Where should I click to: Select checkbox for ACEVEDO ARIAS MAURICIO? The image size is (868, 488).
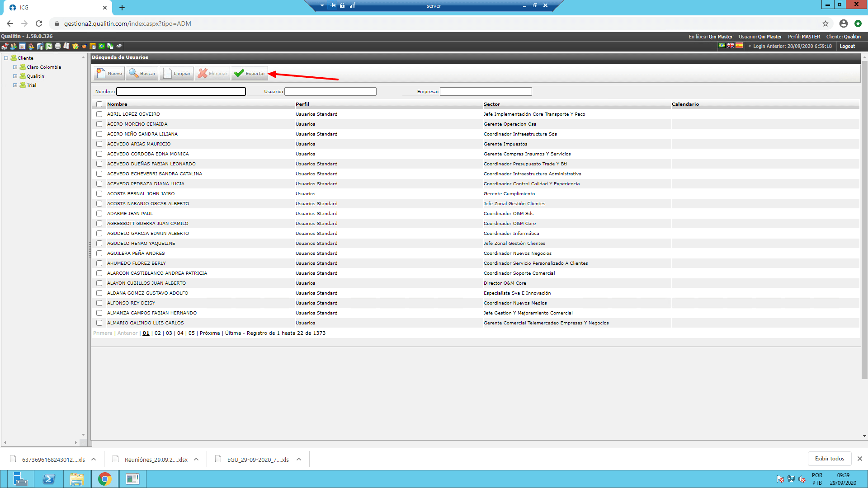point(99,144)
